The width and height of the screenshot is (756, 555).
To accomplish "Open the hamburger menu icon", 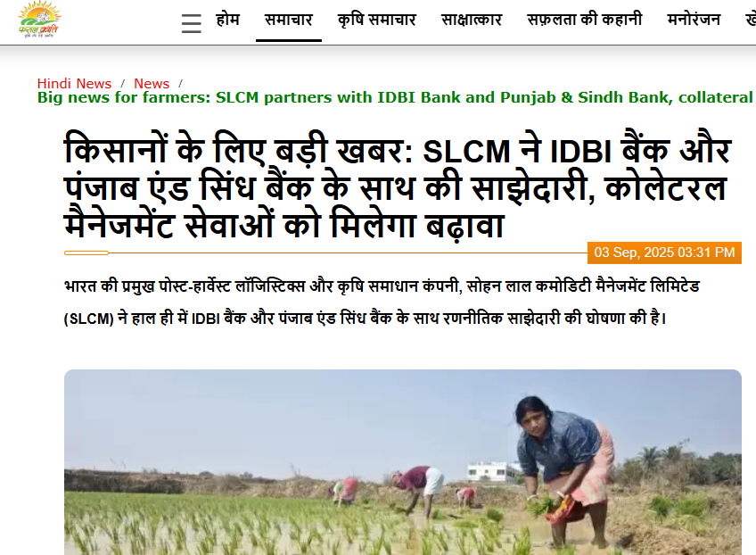I will point(192,23).
